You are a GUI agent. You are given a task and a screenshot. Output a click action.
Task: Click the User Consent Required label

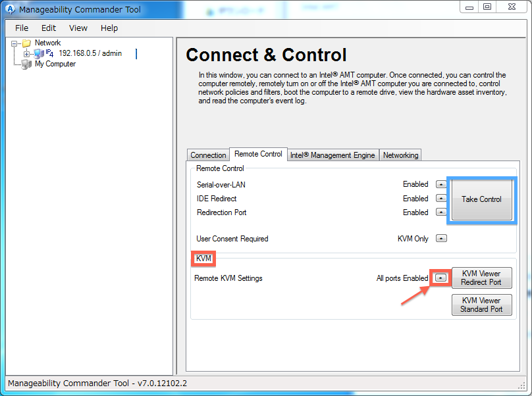pos(232,239)
